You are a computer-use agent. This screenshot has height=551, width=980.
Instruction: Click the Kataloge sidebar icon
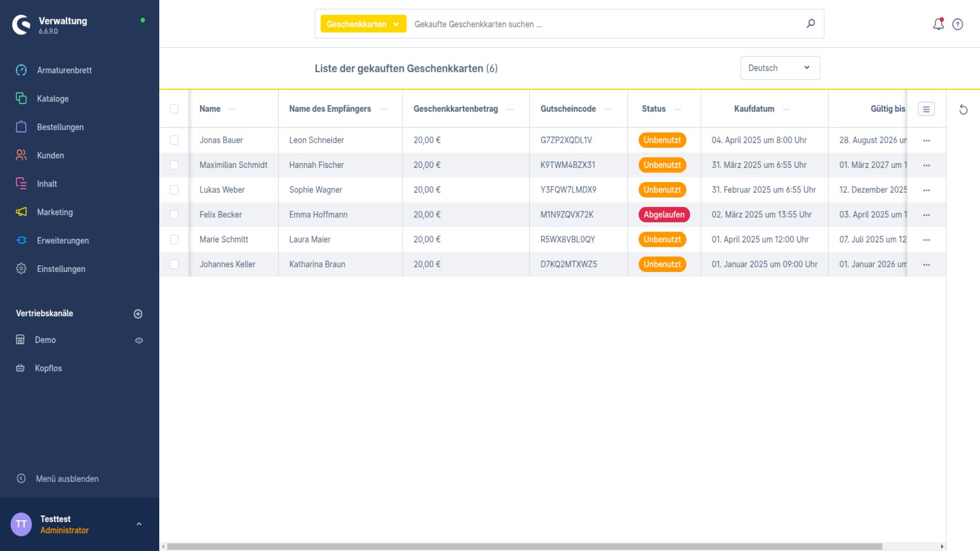coord(21,98)
